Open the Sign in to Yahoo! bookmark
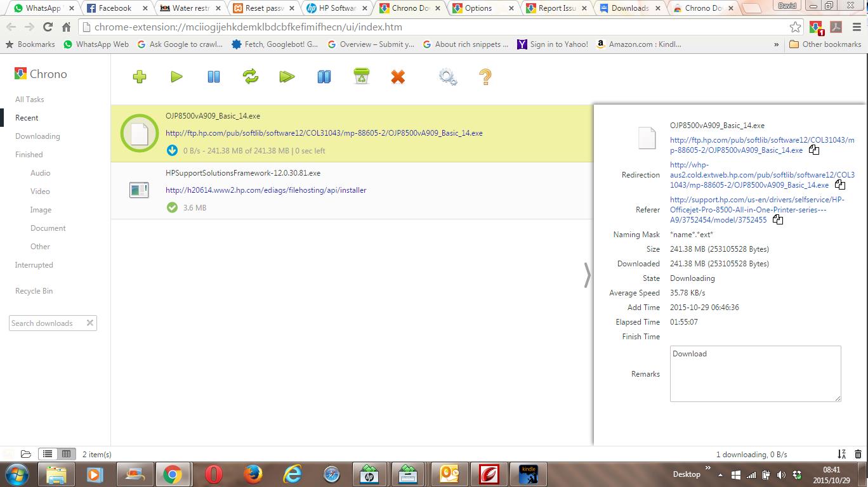This screenshot has width=868, height=487. (553, 44)
